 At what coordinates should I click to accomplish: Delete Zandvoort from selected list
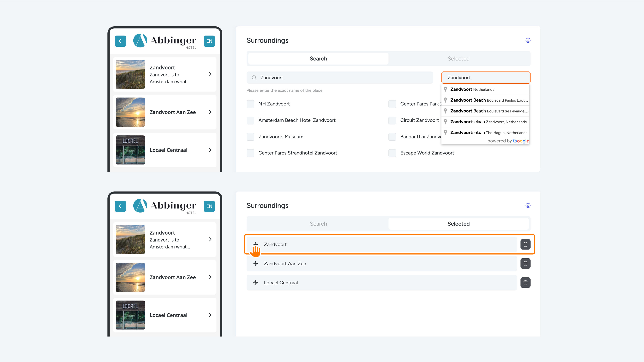[525, 244]
